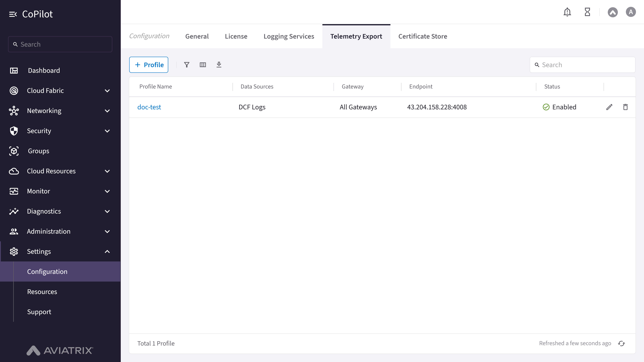This screenshot has height=362, width=644.
Task: Open notifications bell icon
Action: click(x=567, y=12)
